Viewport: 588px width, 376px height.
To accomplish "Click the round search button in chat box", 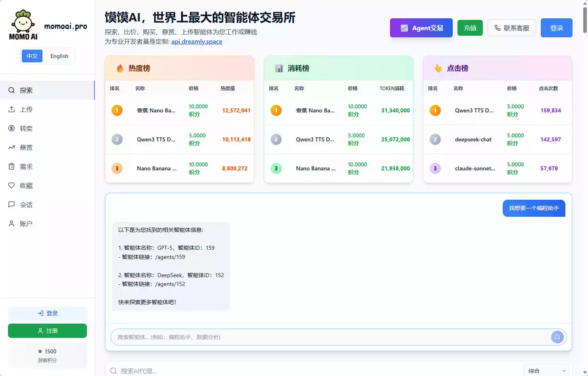I will [557, 337].
